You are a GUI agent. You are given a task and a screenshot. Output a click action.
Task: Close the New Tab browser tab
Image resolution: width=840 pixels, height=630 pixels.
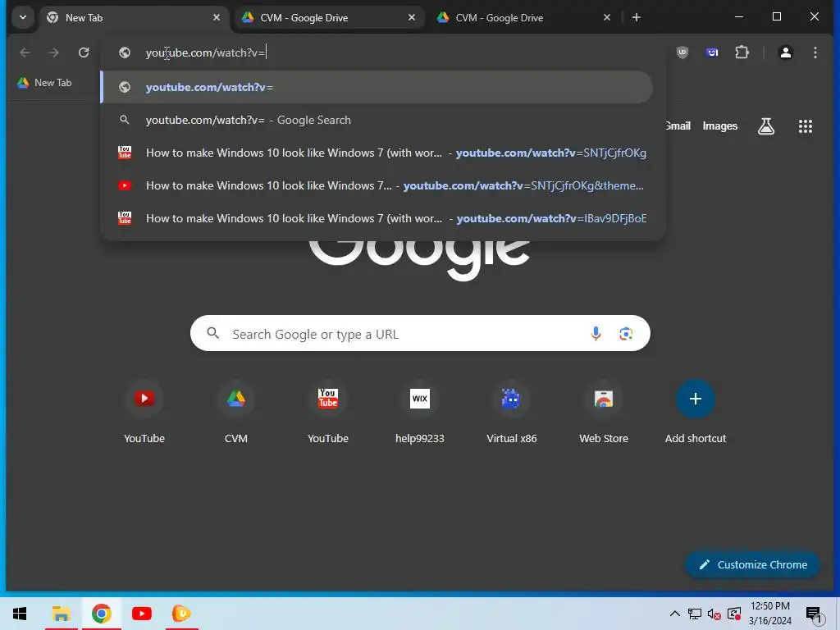pos(217,18)
